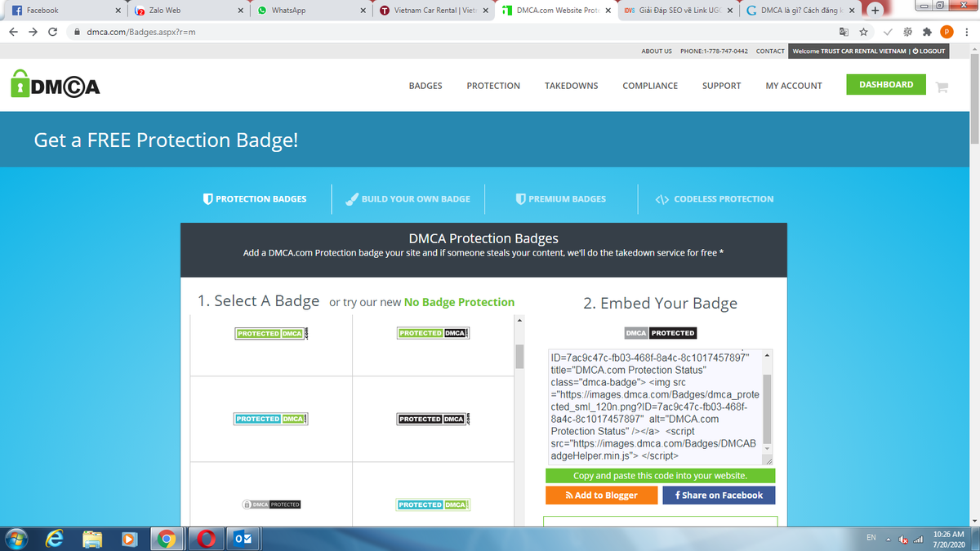The width and height of the screenshot is (980, 551).
Task: Open the PROTECTION nav menu
Action: 493,86
